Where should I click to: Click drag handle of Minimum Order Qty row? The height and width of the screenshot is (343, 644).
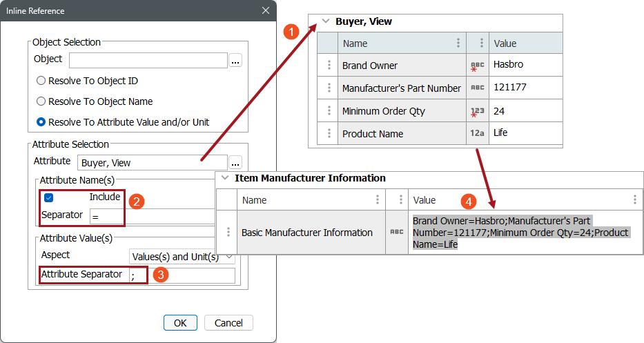tap(329, 111)
